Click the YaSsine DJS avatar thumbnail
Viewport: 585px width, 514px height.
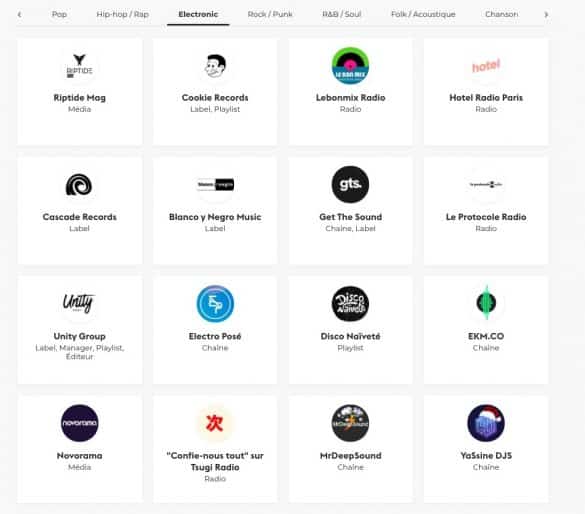pyautogui.click(x=486, y=423)
